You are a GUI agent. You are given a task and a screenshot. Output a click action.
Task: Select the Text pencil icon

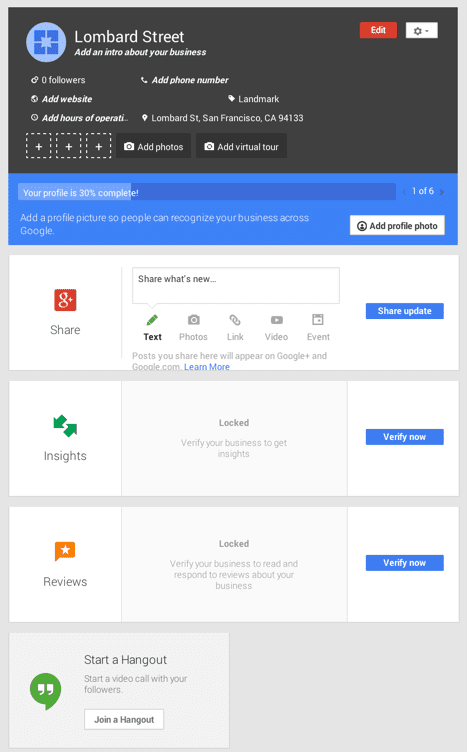(152, 320)
